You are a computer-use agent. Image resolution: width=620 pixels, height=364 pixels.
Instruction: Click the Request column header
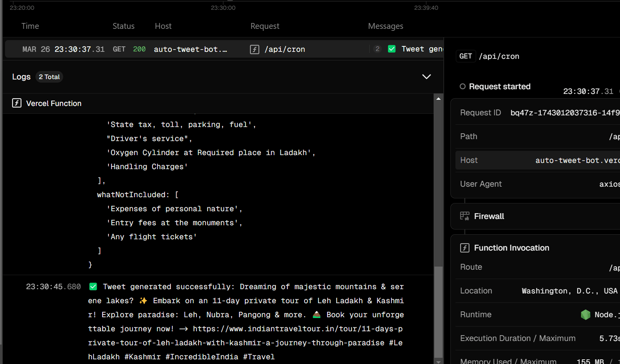click(265, 26)
